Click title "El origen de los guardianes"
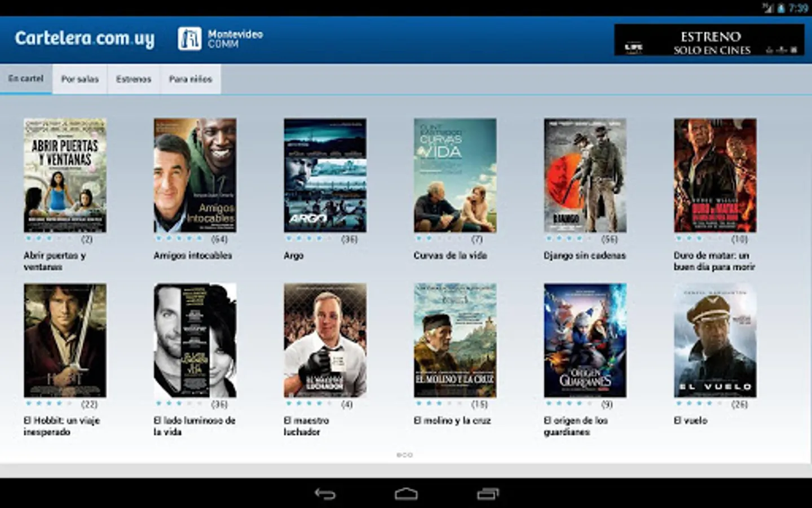The image size is (812, 508). point(576,426)
